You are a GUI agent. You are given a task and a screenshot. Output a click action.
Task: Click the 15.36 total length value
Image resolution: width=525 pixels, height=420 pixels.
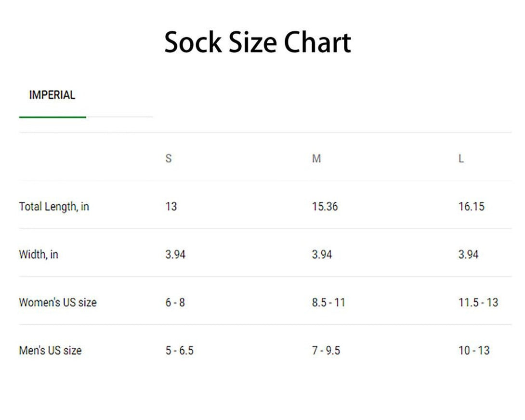(x=325, y=207)
